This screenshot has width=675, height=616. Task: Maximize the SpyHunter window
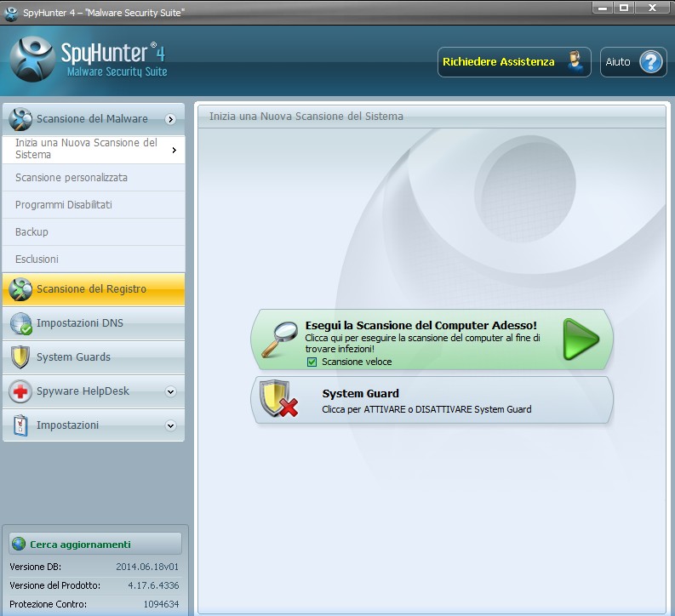623,8
